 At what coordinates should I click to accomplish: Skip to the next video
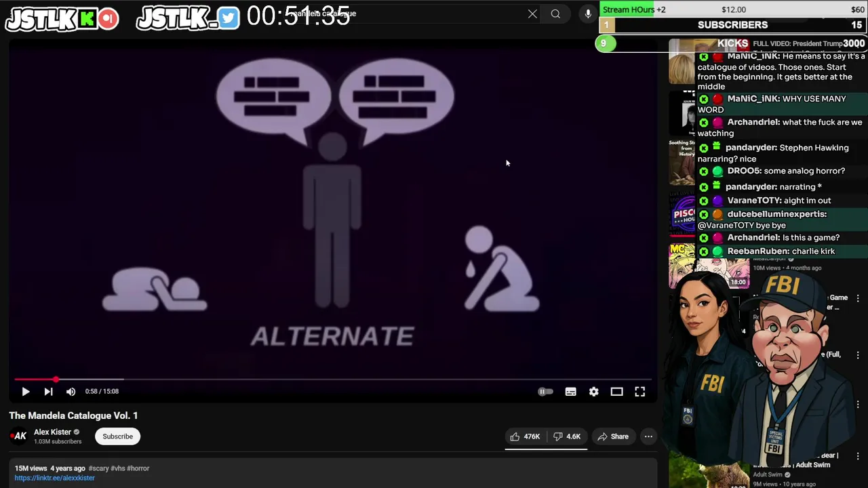[48, 392]
